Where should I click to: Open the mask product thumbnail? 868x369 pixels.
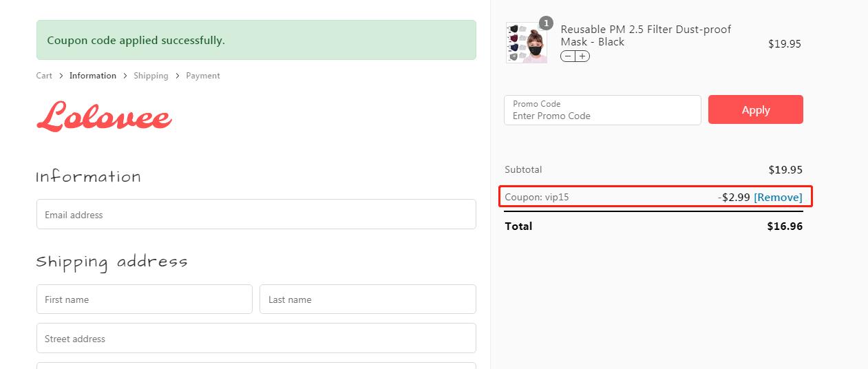(527, 43)
